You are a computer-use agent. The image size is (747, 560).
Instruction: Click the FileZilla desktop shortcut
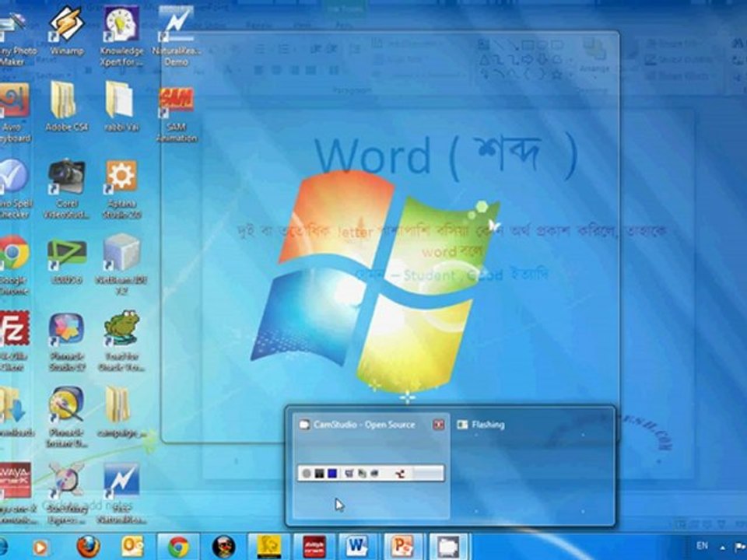pyautogui.click(x=14, y=341)
